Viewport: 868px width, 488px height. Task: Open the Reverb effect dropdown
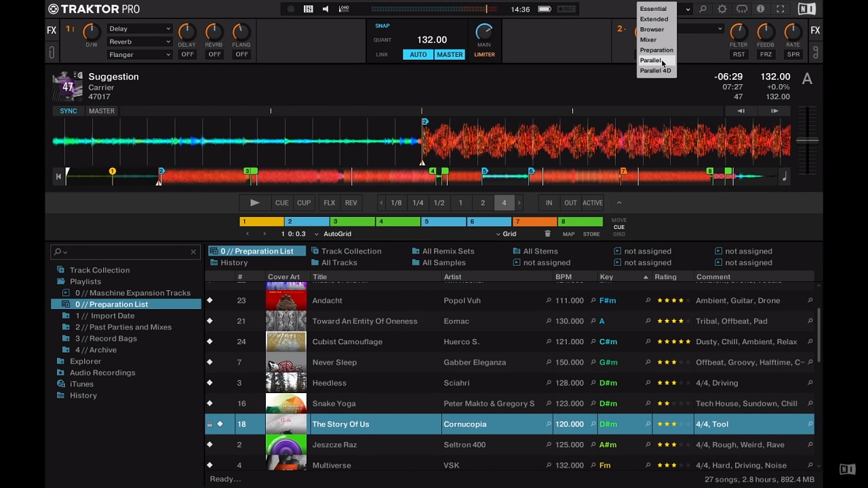pos(140,41)
